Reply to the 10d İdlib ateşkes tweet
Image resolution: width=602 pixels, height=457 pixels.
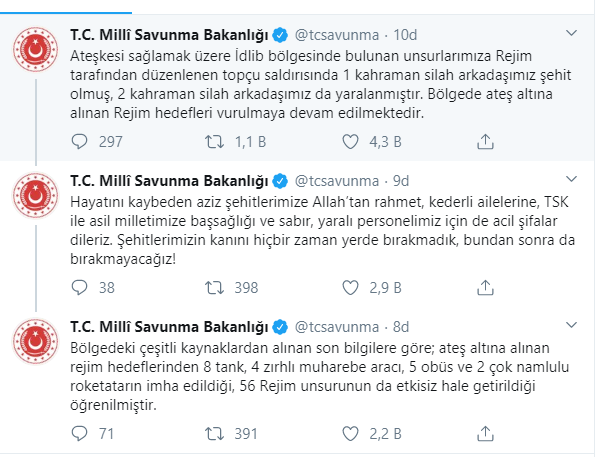(79, 142)
